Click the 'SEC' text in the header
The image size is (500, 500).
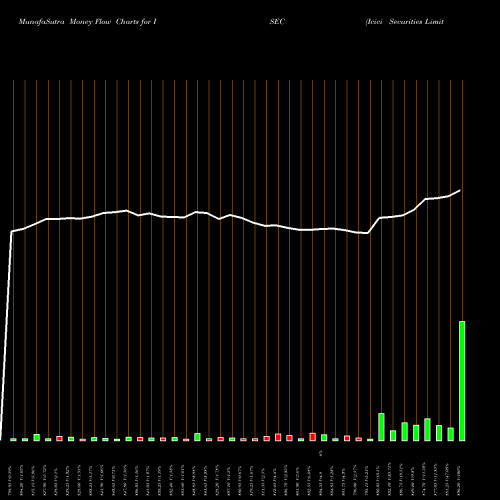pyautogui.click(x=277, y=22)
